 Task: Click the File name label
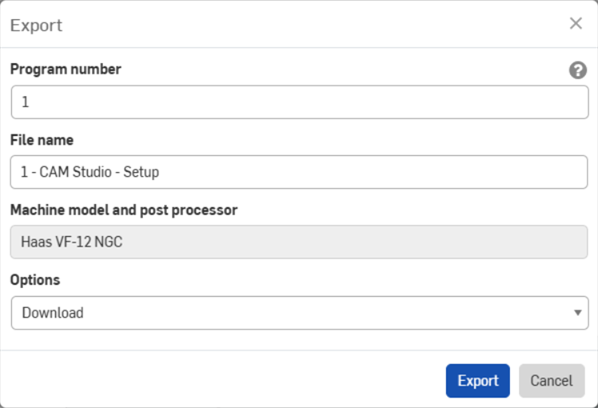[x=42, y=140]
